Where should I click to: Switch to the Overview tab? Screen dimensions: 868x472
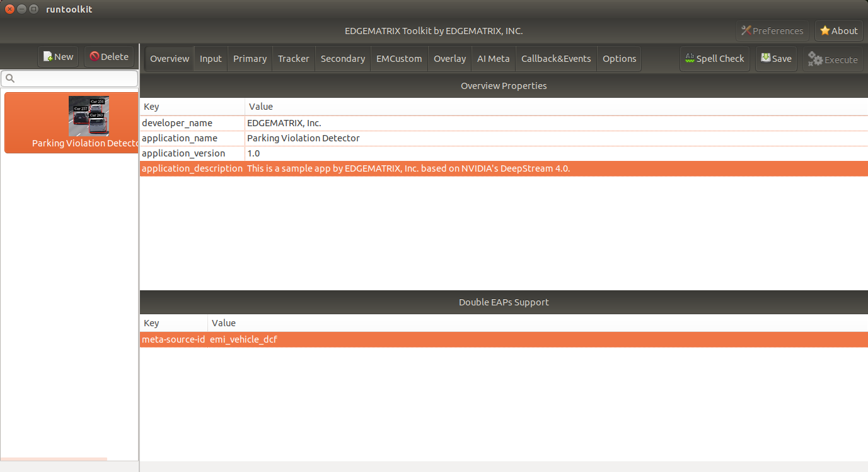pos(170,59)
